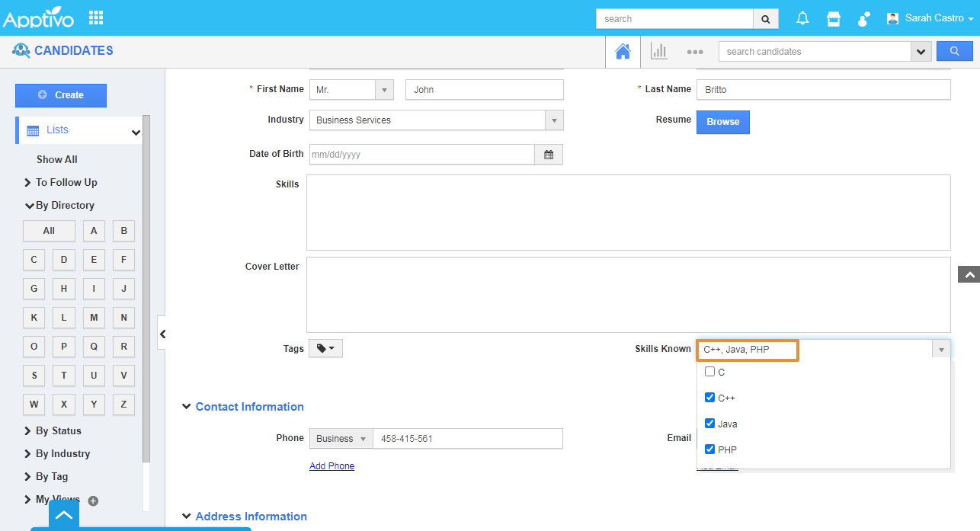The width and height of the screenshot is (980, 531).
Task: Click the left sidebar vertical scrollbar
Action: (146, 289)
